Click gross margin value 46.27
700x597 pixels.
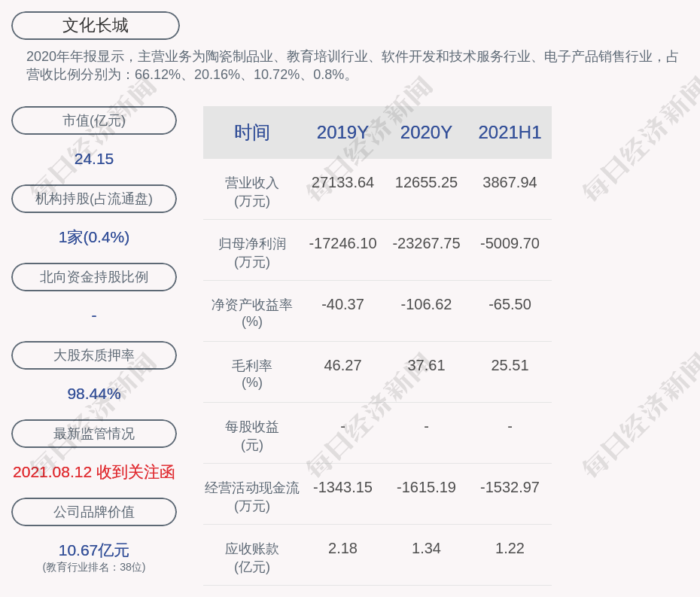tap(342, 365)
